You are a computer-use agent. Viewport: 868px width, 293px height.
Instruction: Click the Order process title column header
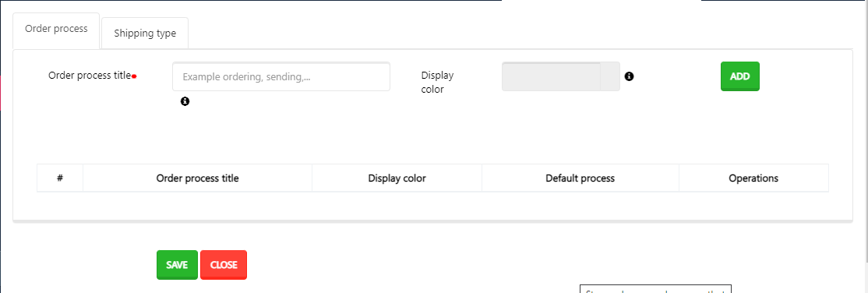pos(198,178)
